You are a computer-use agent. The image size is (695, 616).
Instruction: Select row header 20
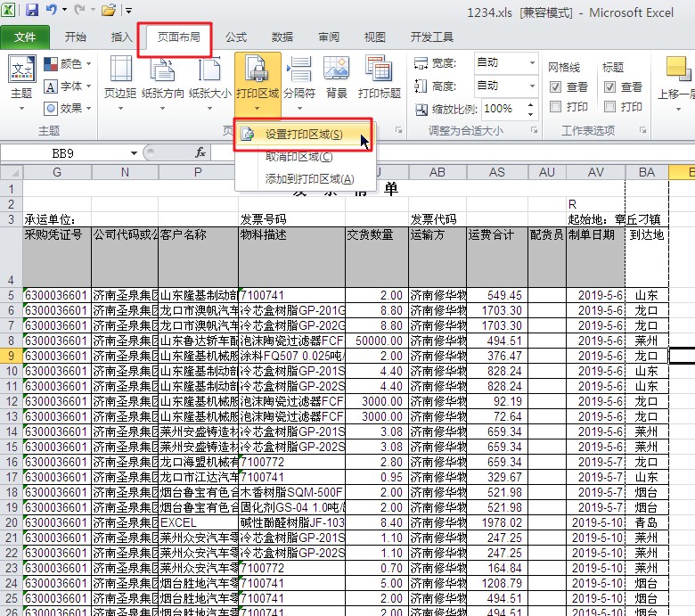11,522
